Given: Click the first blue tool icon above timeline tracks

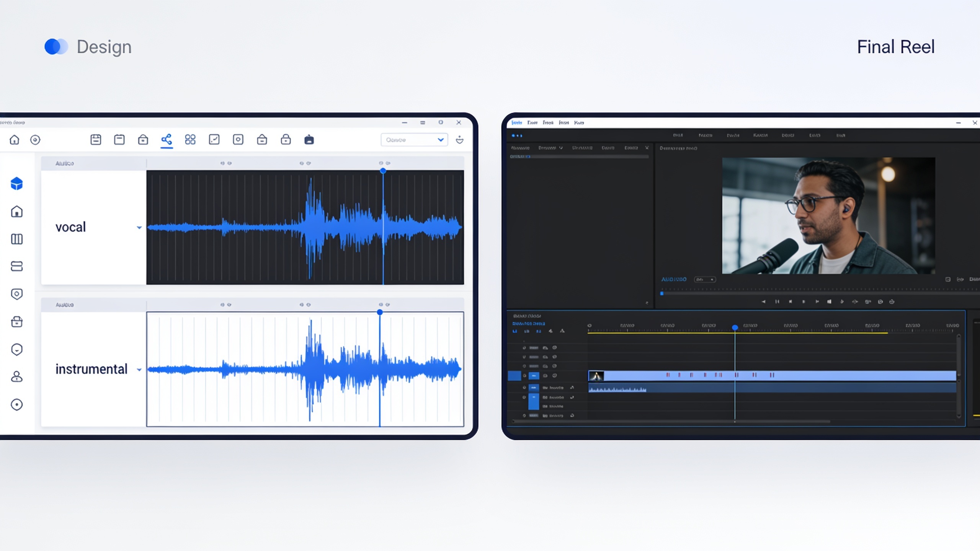Looking at the screenshot, I should (x=515, y=331).
